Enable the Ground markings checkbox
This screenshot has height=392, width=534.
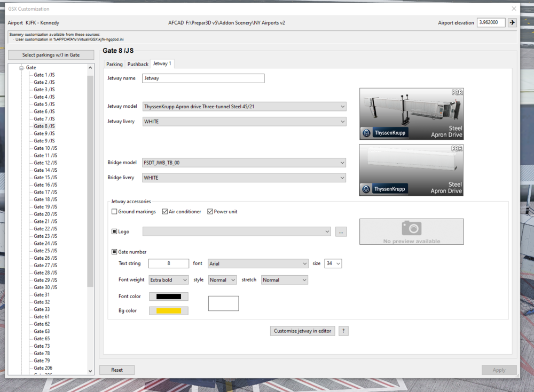click(x=114, y=212)
